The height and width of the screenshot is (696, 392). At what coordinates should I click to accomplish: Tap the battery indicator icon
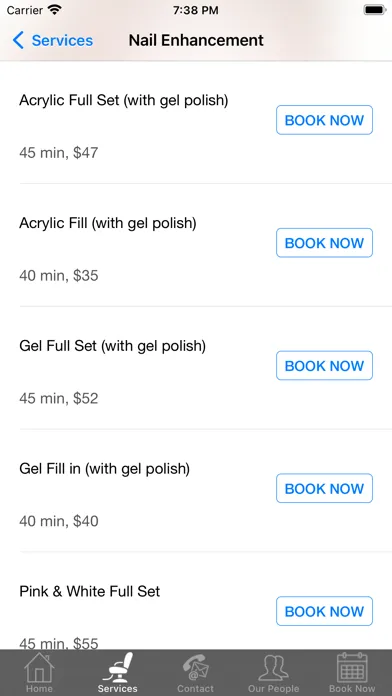coord(375,10)
